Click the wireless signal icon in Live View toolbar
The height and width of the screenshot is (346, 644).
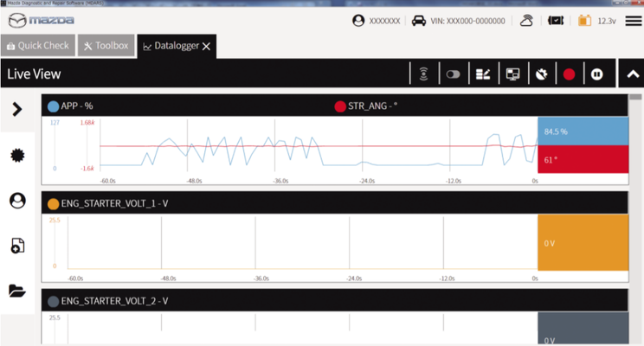422,74
